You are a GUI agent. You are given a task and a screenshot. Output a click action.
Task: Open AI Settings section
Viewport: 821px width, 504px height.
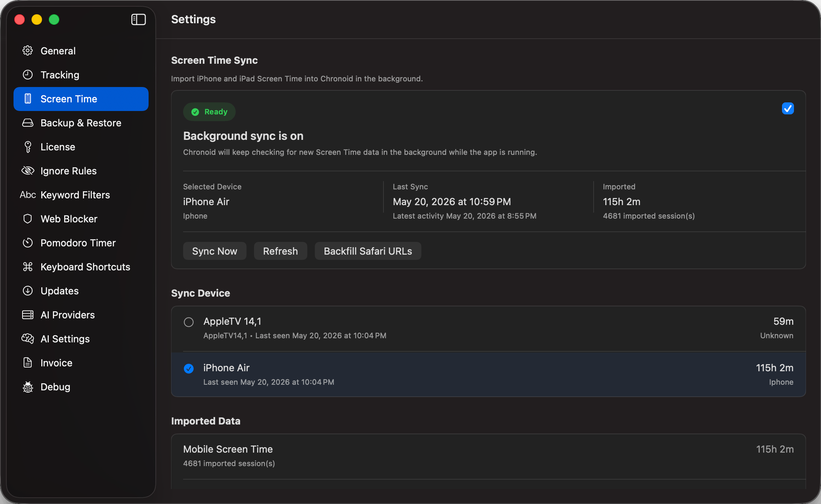click(x=81, y=339)
